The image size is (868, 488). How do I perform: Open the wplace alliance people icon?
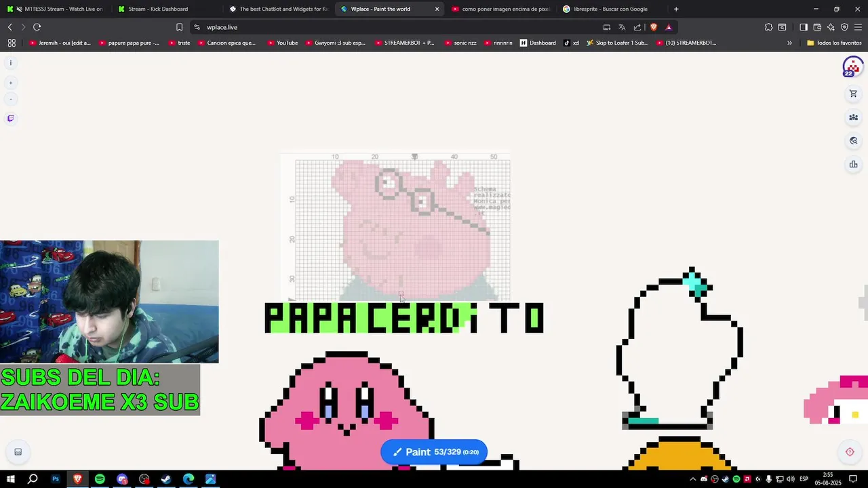point(853,117)
